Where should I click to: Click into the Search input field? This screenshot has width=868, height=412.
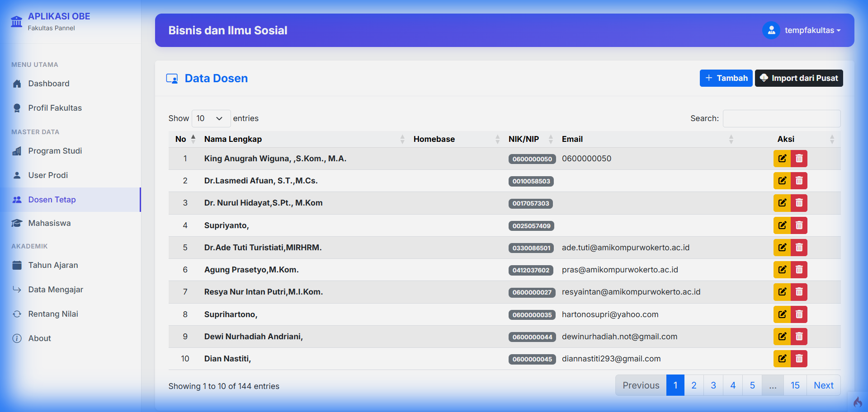tap(781, 118)
